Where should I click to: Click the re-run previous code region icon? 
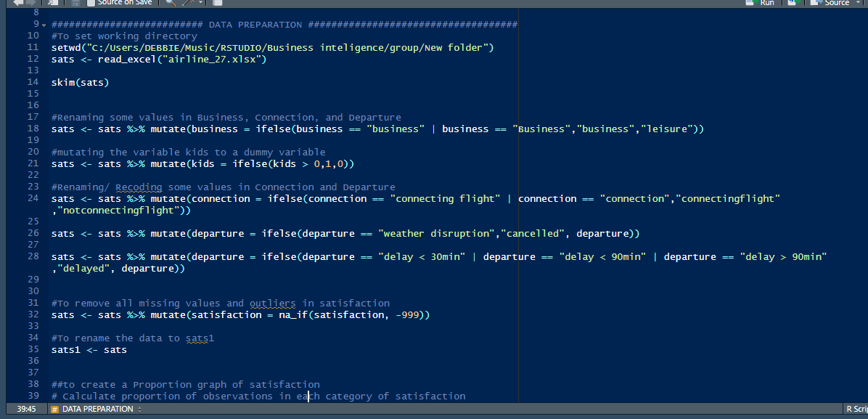click(x=793, y=3)
